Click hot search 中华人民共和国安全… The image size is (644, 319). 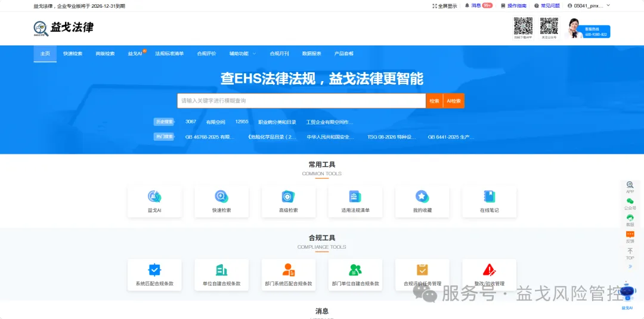(330, 137)
